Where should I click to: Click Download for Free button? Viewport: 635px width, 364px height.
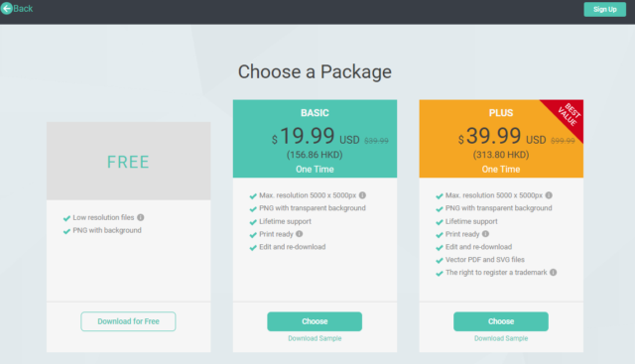(x=128, y=321)
